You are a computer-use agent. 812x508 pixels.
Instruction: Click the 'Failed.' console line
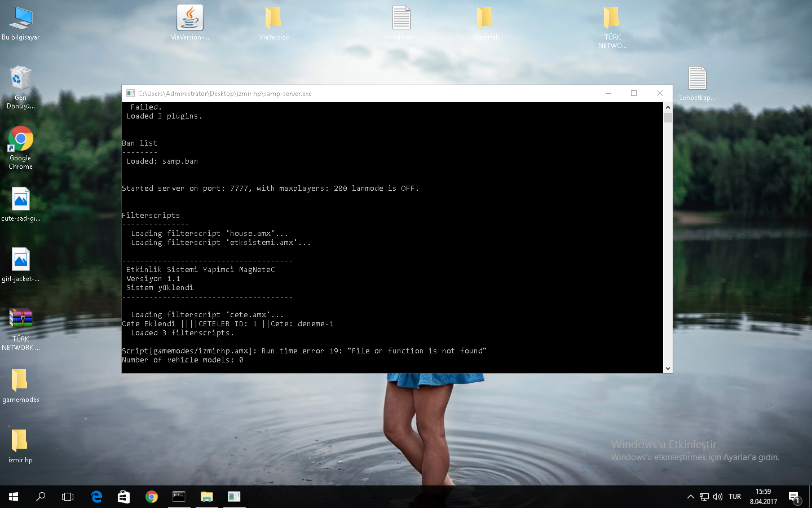pos(146,107)
